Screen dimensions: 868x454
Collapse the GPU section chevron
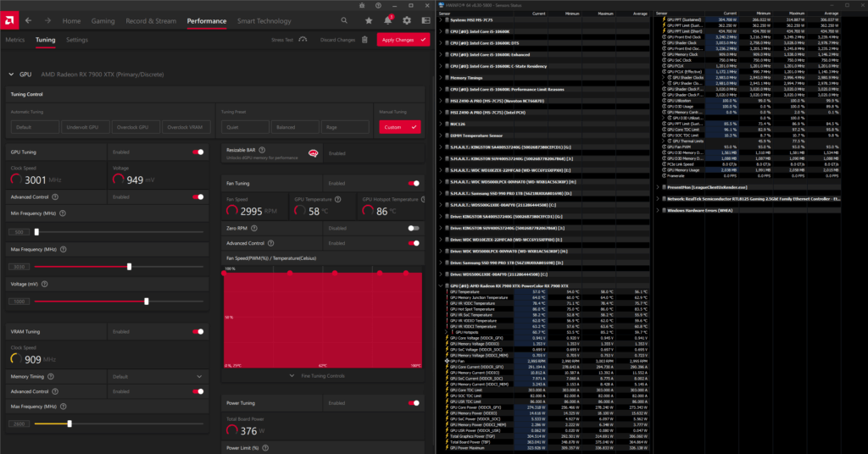coord(11,74)
